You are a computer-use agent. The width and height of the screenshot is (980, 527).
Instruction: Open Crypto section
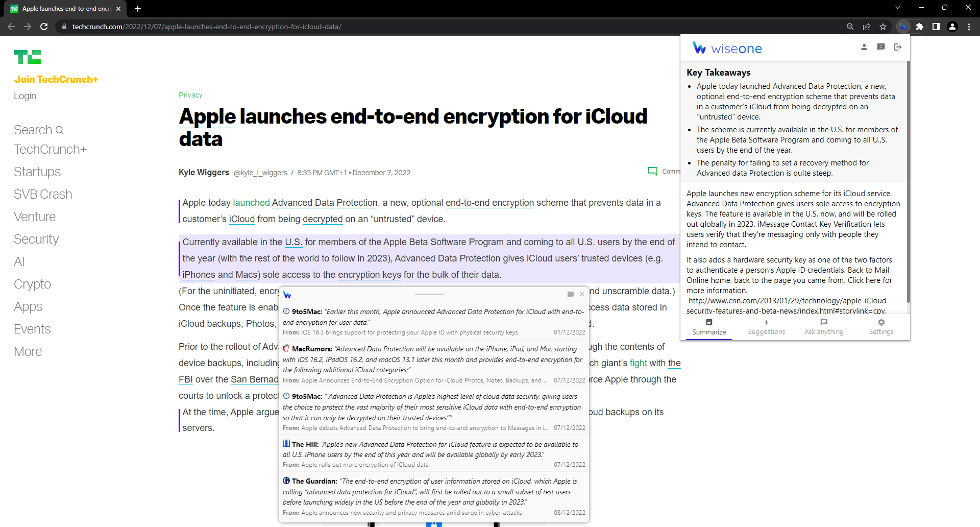pos(32,284)
